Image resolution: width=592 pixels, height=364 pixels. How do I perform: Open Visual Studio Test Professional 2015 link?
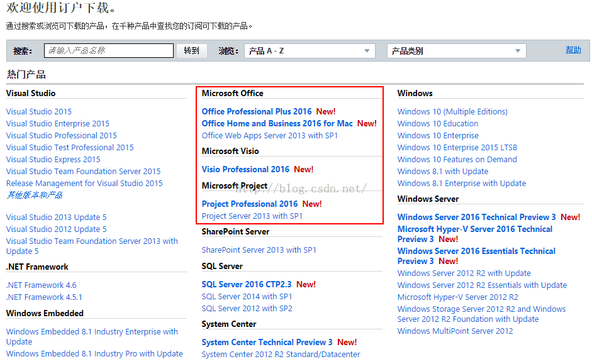pos(70,148)
